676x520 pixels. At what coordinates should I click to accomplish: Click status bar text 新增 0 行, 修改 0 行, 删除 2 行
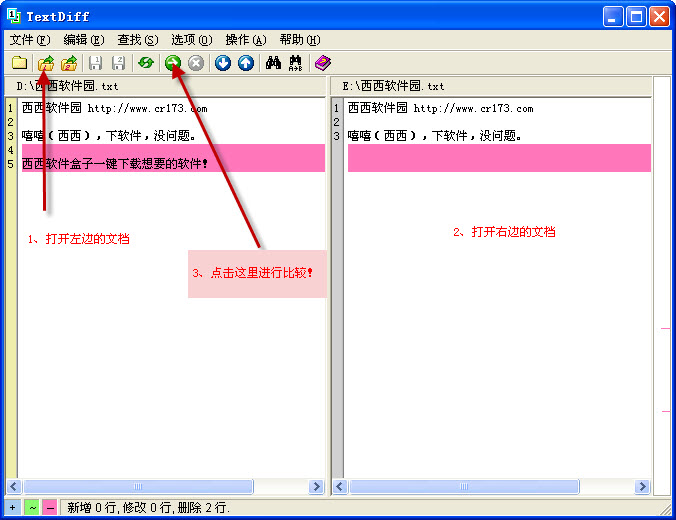(148, 508)
